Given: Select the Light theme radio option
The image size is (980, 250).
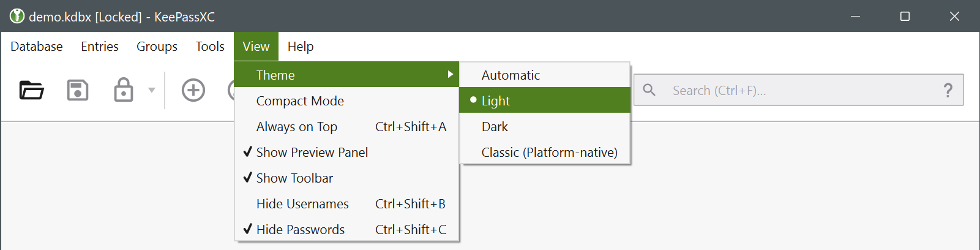Looking at the screenshot, I should (x=495, y=101).
